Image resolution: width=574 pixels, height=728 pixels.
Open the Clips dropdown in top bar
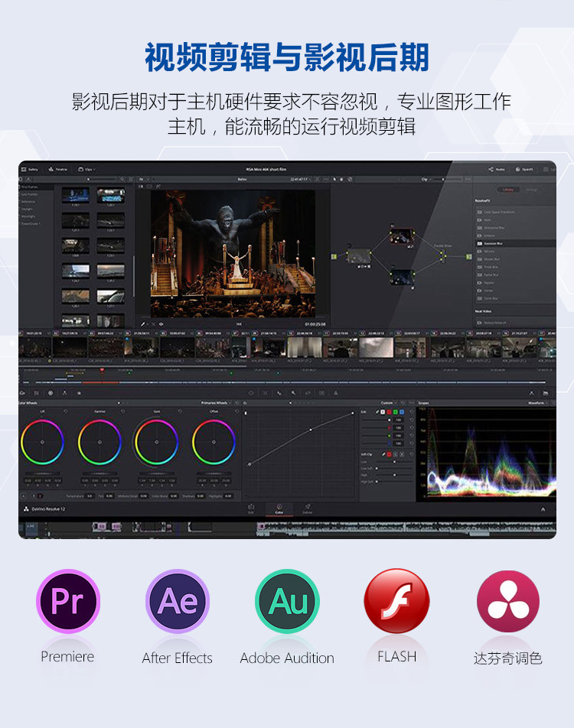click(x=87, y=170)
